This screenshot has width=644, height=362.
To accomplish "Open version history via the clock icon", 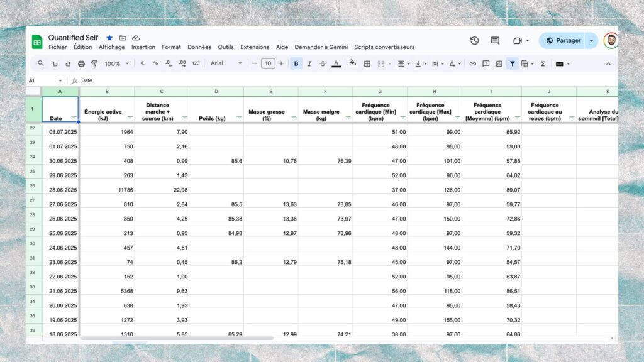I will [474, 40].
